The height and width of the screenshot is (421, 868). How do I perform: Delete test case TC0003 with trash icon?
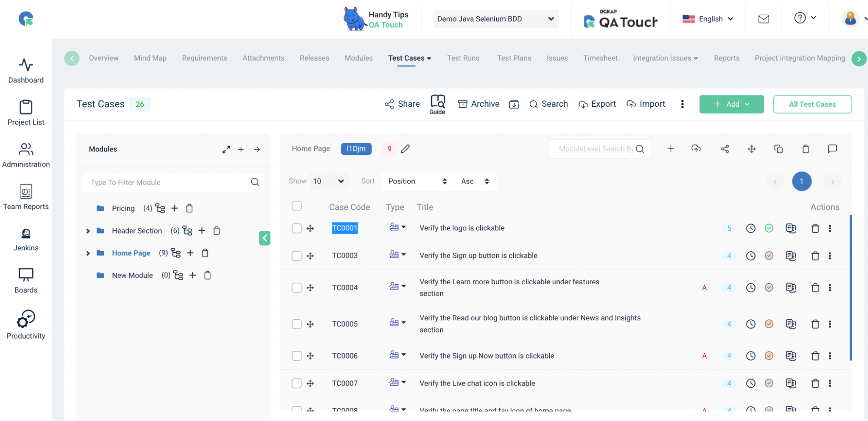(815, 256)
